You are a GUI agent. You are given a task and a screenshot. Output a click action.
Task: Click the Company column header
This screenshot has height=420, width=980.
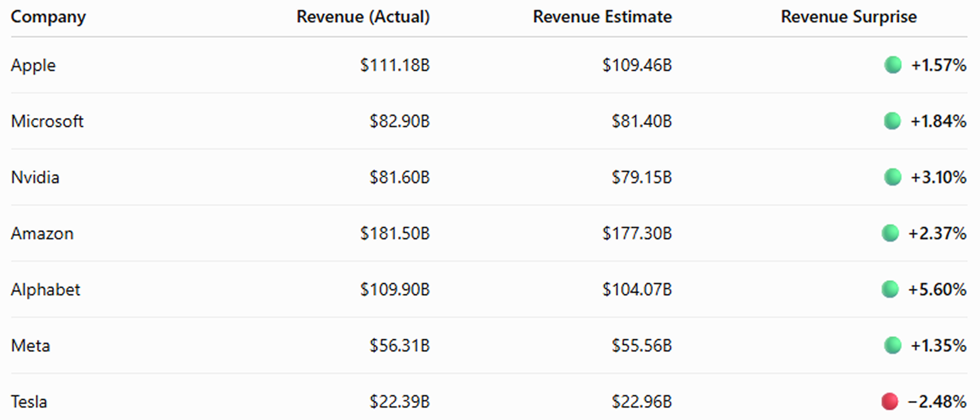[x=48, y=17]
